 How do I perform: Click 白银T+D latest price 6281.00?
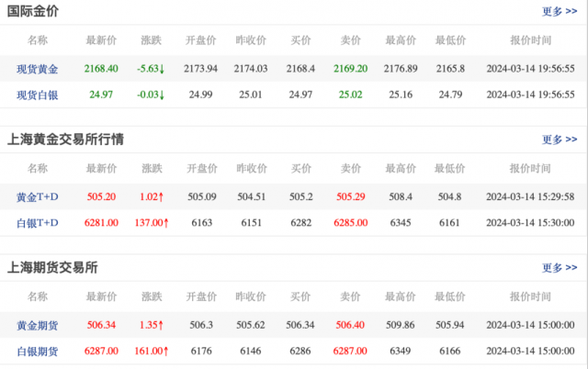101,222
